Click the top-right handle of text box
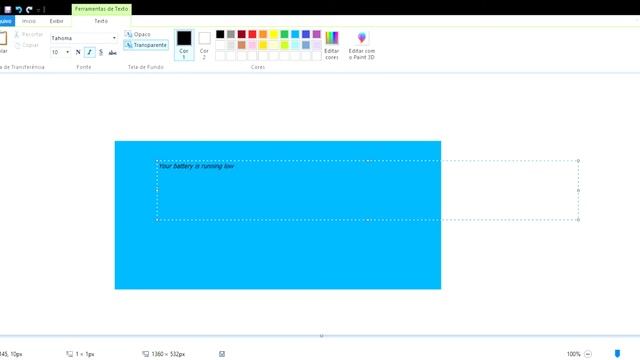This screenshot has height=360, width=640. pos(578,161)
